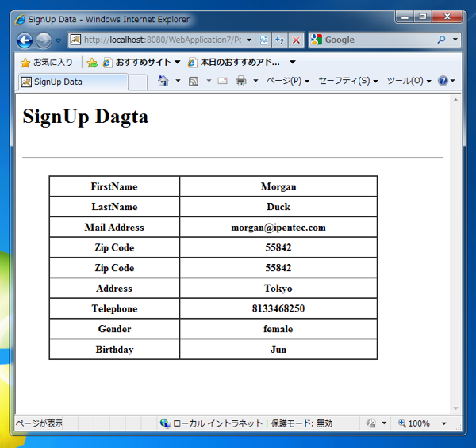Click the Add to Favorites Bar star icon

(92, 63)
